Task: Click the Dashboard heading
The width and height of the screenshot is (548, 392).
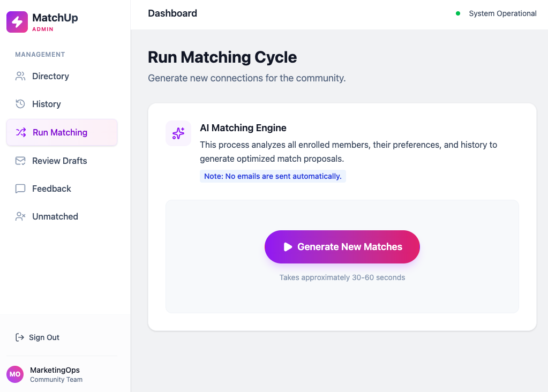Action: [172, 13]
